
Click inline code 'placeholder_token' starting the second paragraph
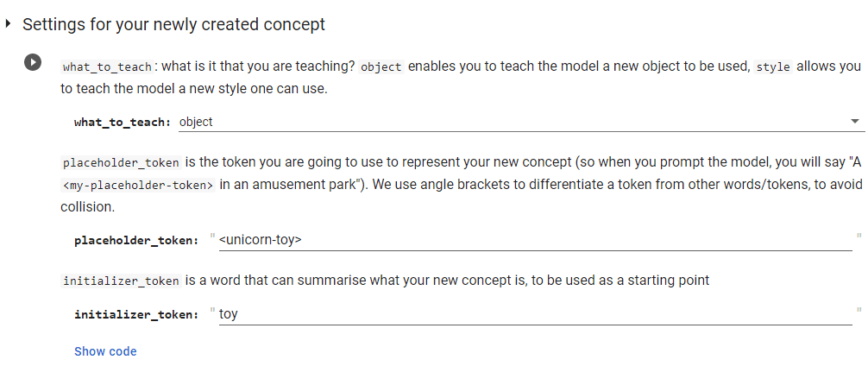pos(121,162)
